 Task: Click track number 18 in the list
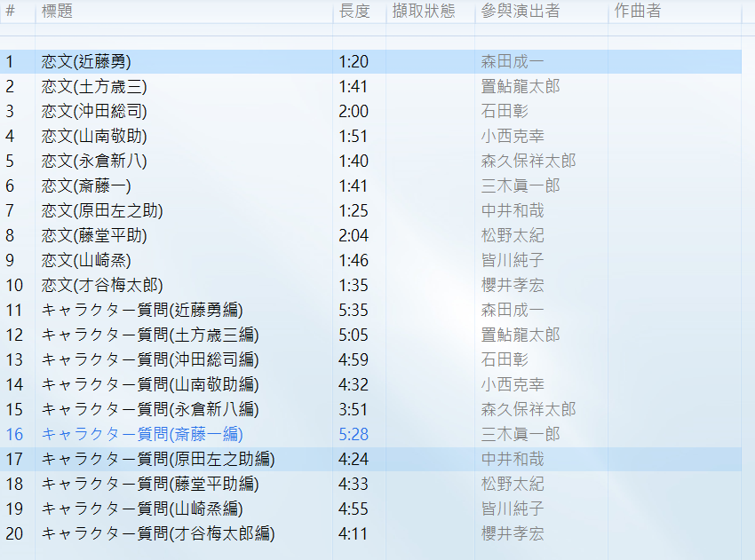point(14,484)
